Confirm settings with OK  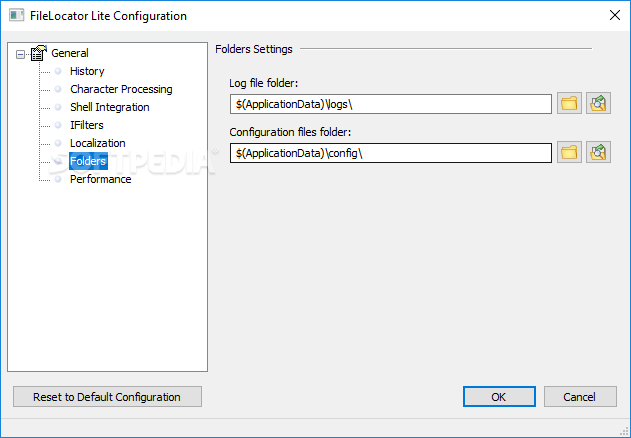499,397
